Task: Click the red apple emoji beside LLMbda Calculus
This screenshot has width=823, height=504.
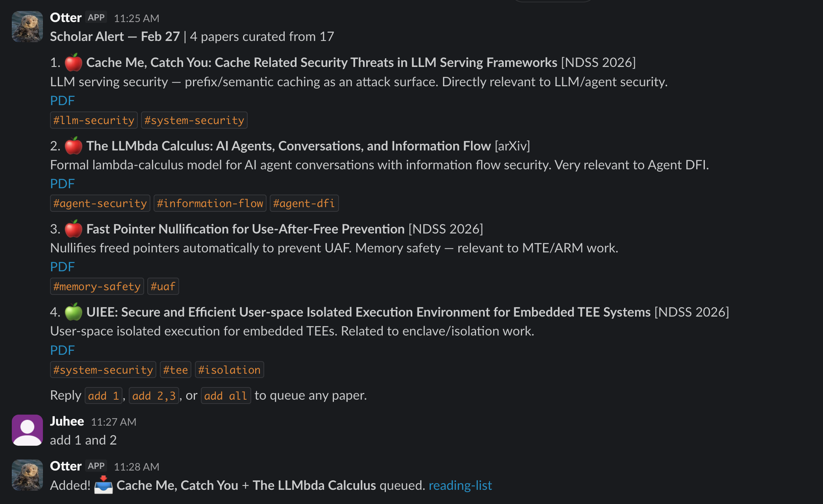Action: point(73,146)
